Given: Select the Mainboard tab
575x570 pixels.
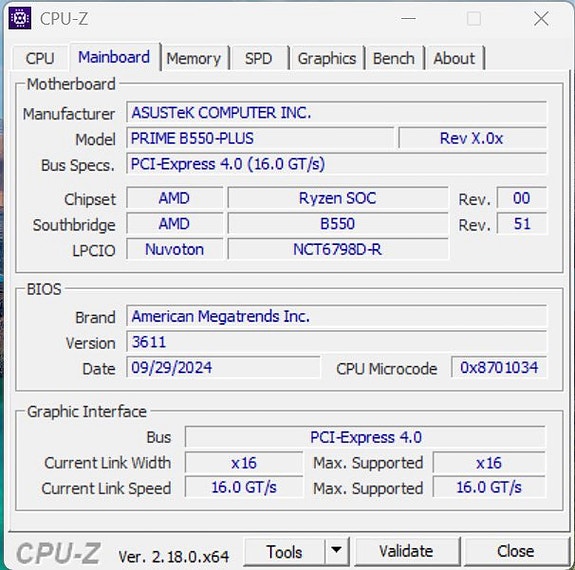Looking at the screenshot, I should [114, 57].
